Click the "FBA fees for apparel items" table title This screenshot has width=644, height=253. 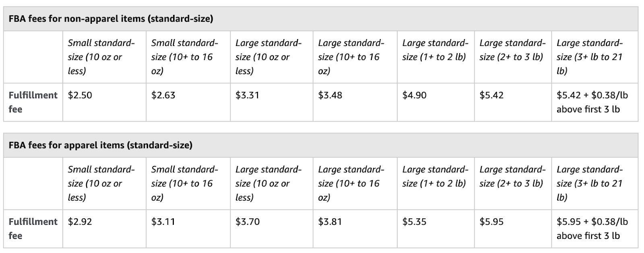[100, 145]
